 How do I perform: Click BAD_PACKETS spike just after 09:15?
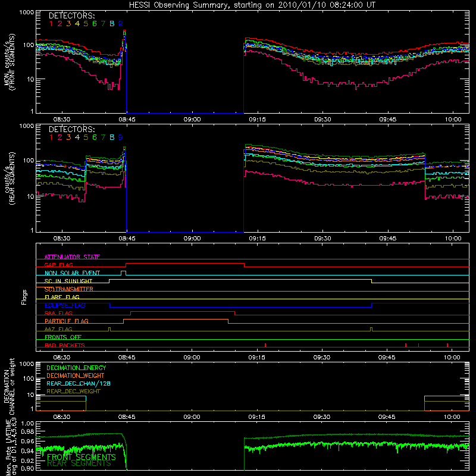[265, 345]
